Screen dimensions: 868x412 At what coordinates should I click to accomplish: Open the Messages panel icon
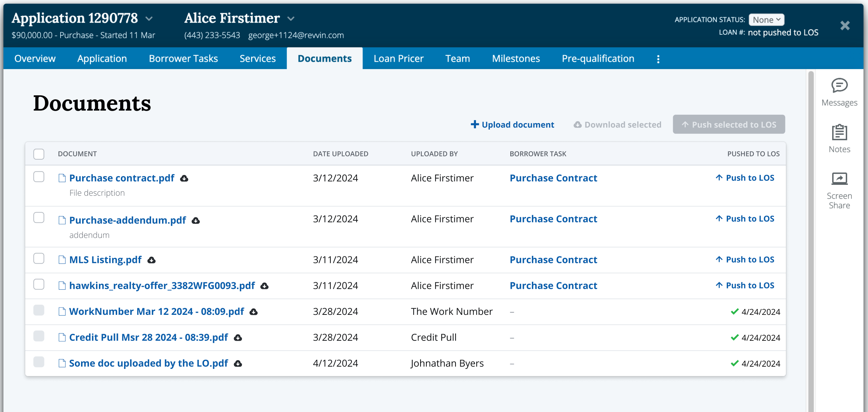click(839, 86)
